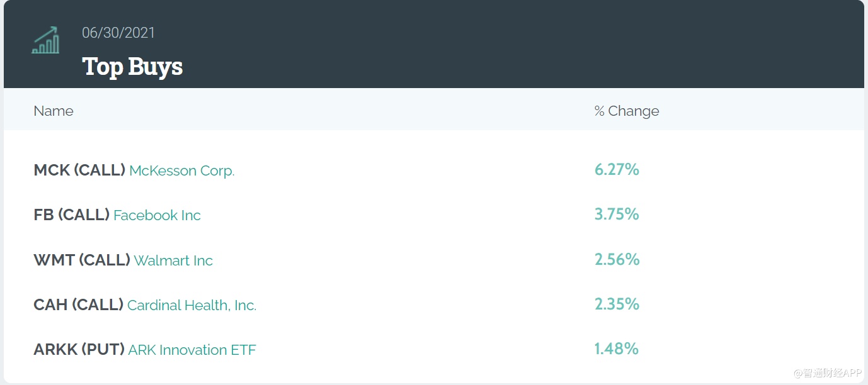The height and width of the screenshot is (385, 868).
Task: Click the FB (CALL) ticker symbol
Action: click(x=72, y=215)
